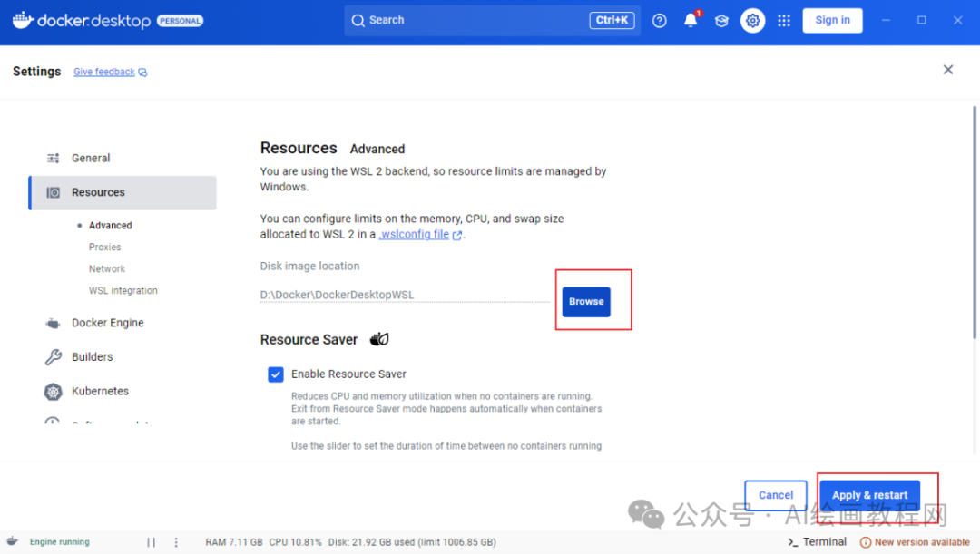
Task: Click New version available notice
Action: pyautogui.click(x=915, y=542)
